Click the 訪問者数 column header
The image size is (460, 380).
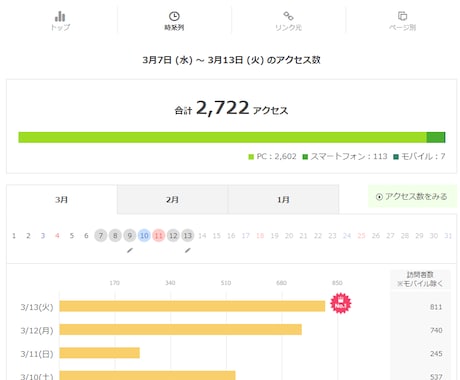(x=420, y=279)
